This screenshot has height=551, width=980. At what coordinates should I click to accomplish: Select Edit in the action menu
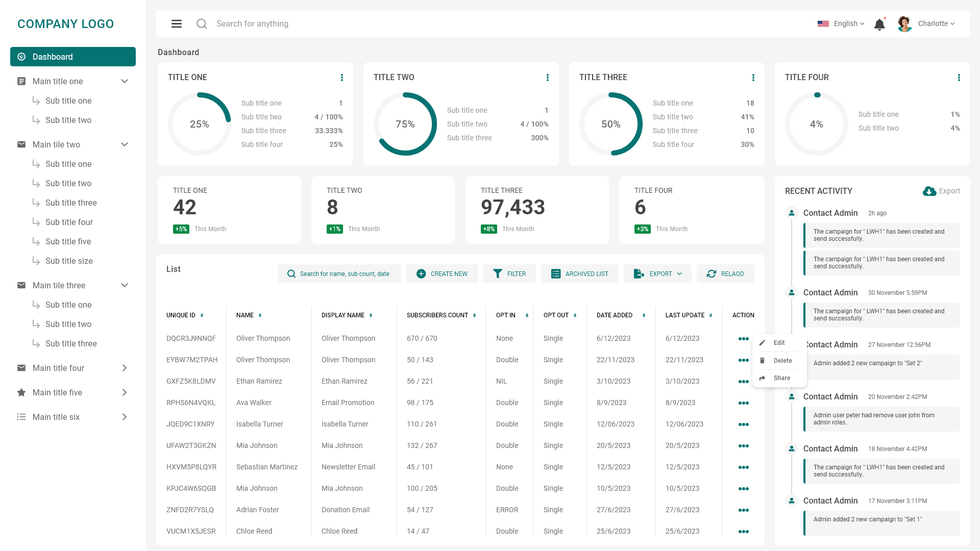pos(779,343)
